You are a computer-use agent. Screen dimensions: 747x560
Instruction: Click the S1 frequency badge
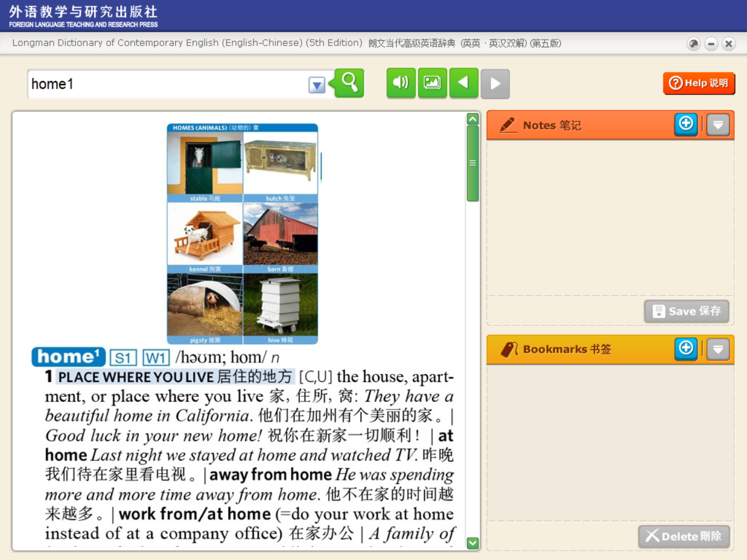click(x=123, y=358)
